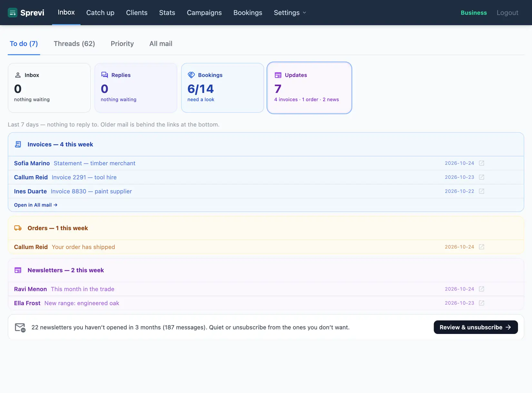Expand the Settings dropdown menu
The width and height of the screenshot is (532, 393).
click(290, 13)
